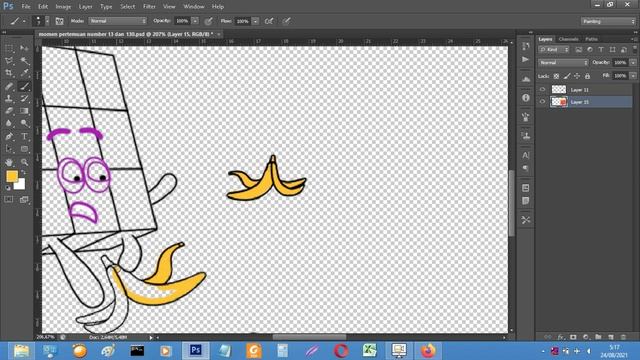Select the Magic Wand tool
640x360 pixels.
[x=24, y=61]
